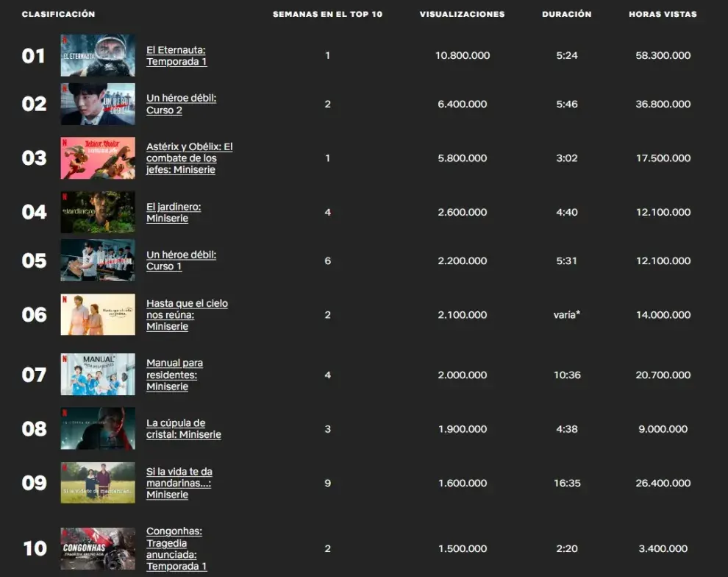728x577 pixels.
Task: Click the DURACIÓN column header
Action: click(567, 15)
